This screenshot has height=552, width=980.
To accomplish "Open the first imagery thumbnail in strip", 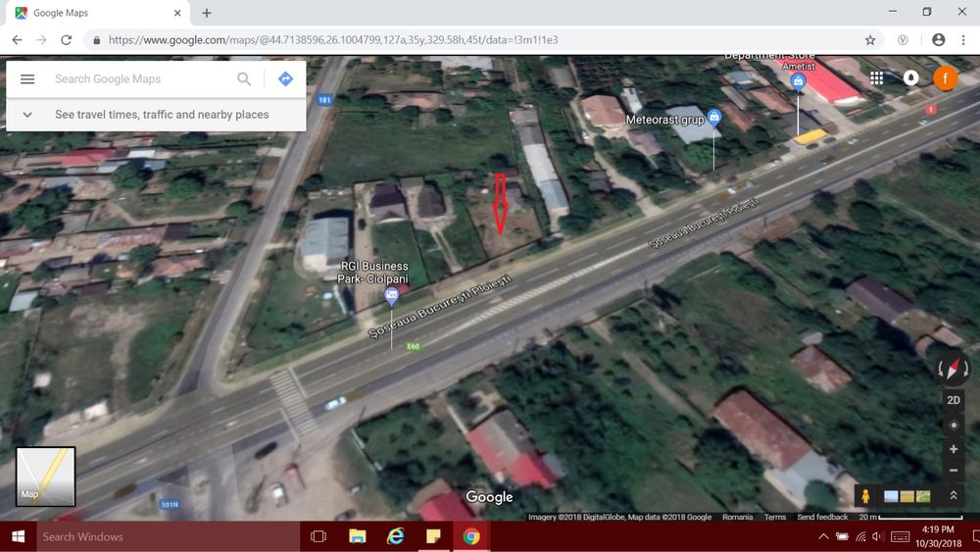I will tap(891, 496).
